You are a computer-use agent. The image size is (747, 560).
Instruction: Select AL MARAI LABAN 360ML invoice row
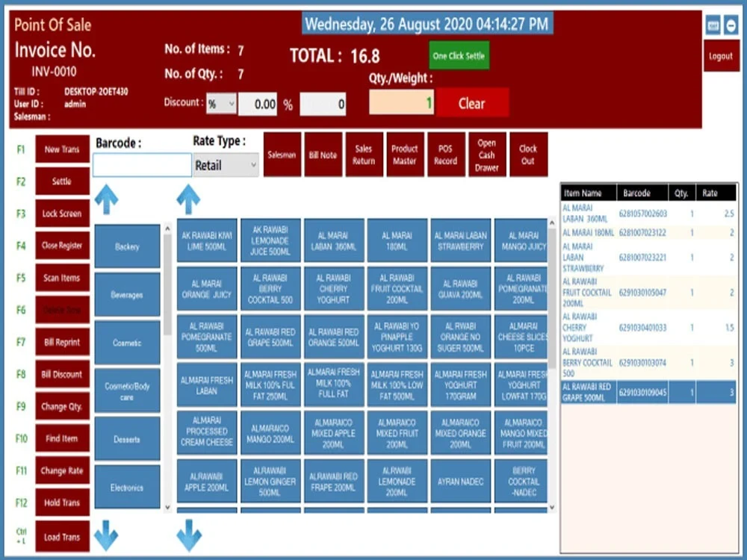[x=649, y=214]
